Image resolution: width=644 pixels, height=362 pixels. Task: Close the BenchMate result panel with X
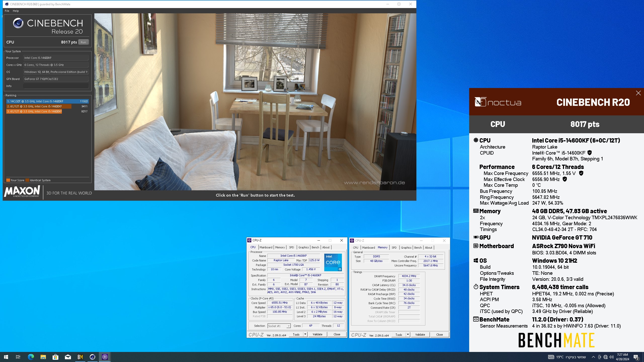[638, 93]
